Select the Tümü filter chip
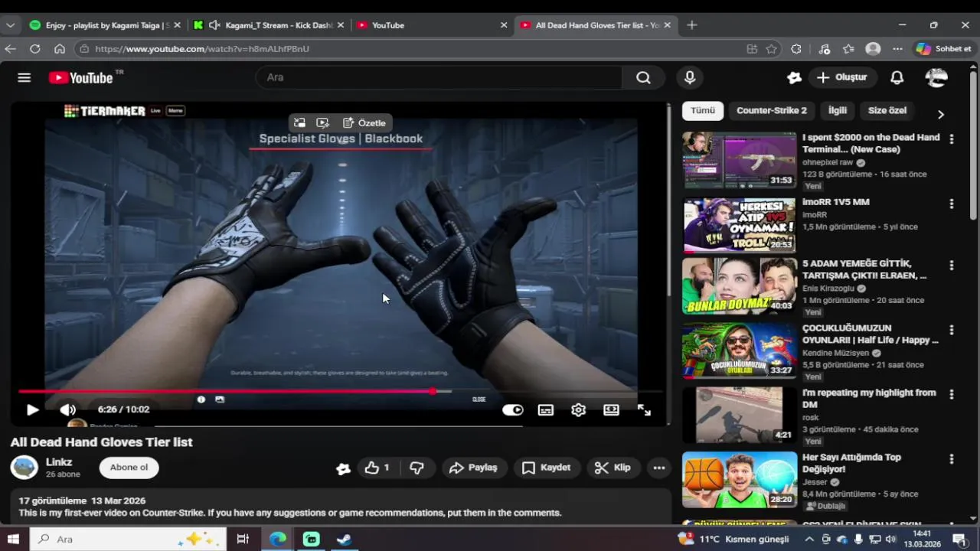 pos(702,110)
